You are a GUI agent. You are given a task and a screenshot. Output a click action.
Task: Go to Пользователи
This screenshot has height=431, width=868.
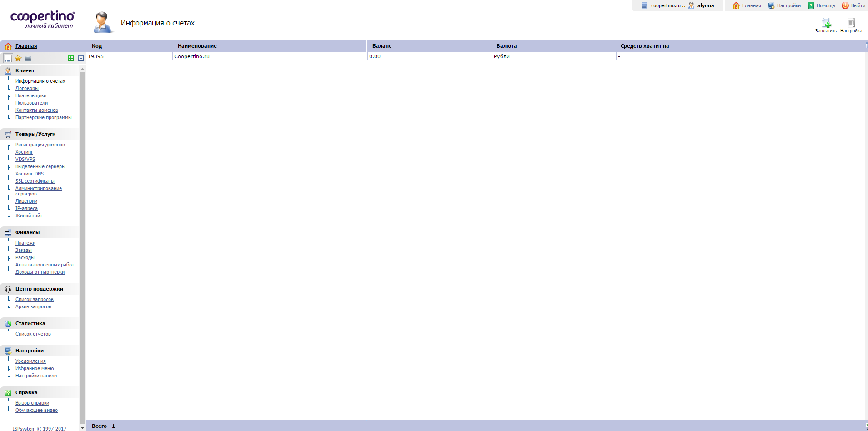(x=31, y=103)
